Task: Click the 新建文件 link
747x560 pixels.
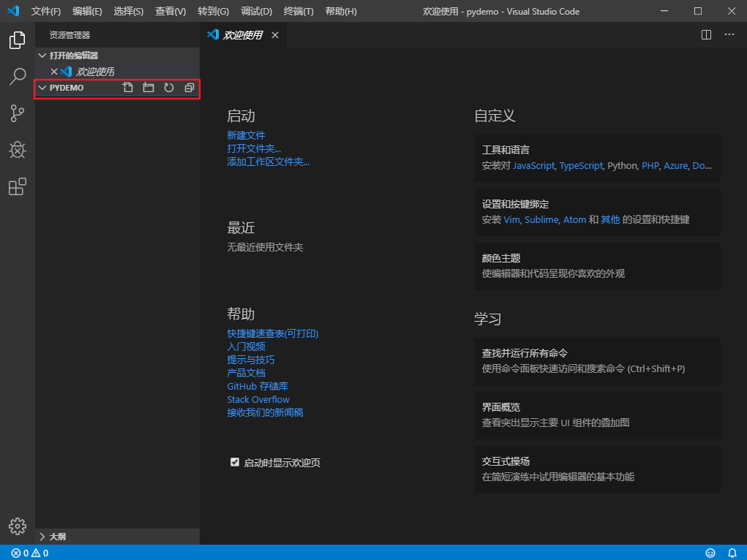Action: [x=246, y=135]
